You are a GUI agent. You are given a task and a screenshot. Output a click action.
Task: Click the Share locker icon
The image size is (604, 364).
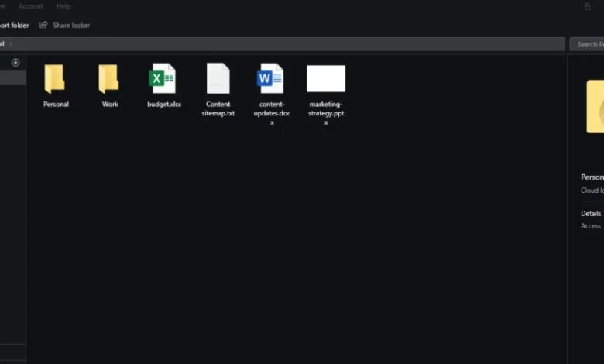point(43,25)
